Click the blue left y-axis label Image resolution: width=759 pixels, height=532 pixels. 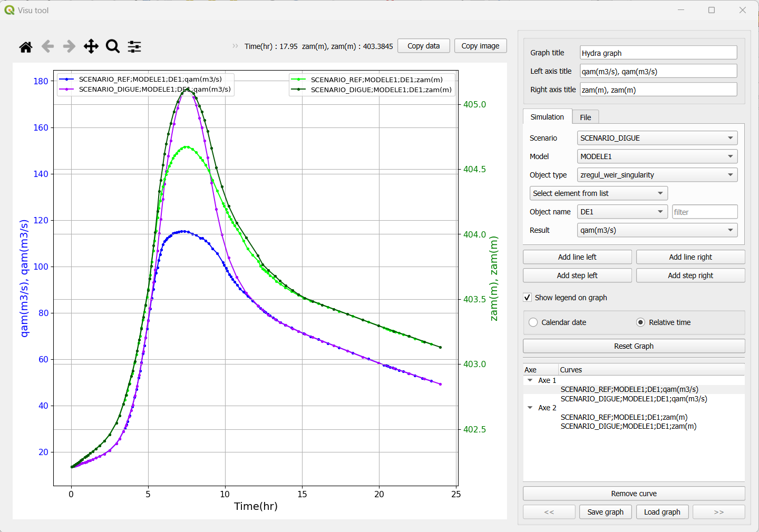[x=24, y=278]
